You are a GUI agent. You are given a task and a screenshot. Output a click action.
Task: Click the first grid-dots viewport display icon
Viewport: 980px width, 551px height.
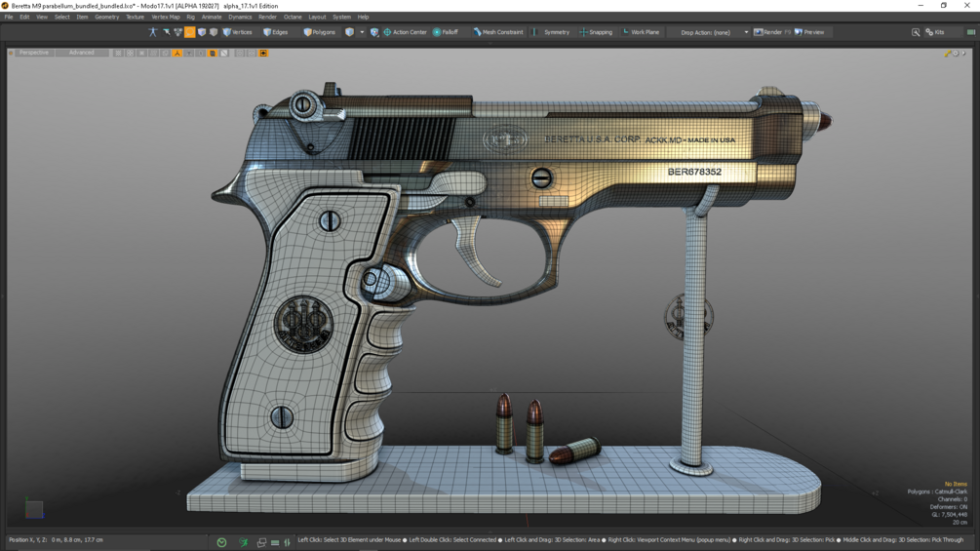pyautogui.click(x=118, y=53)
